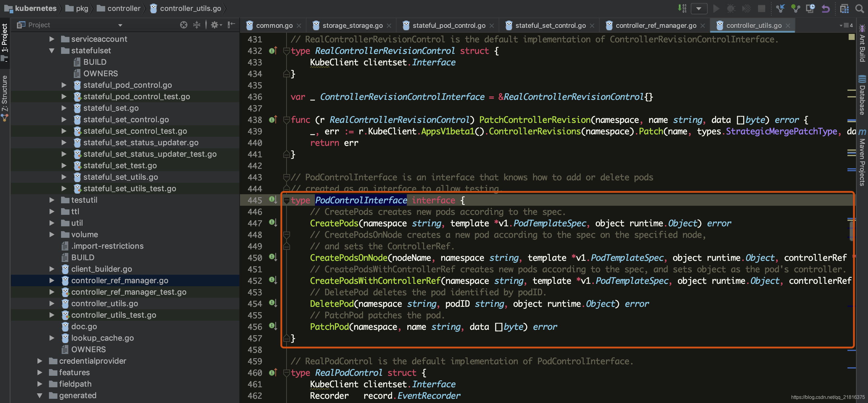This screenshot has height=403, width=868.
Task: Click the purple Revert arrow icon
Action: pos(826,8)
